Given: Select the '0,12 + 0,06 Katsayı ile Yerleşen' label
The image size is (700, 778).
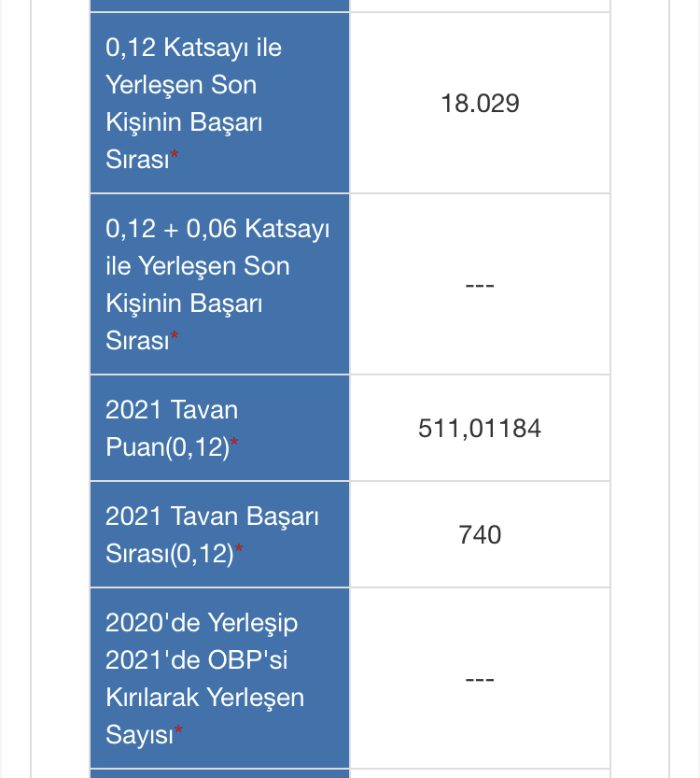Looking at the screenshot, I should coord(217,248).
